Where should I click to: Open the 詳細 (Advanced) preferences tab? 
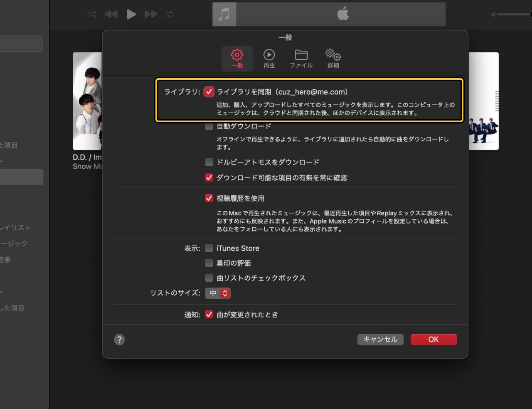pyautogui.click(x=333, y=58)
